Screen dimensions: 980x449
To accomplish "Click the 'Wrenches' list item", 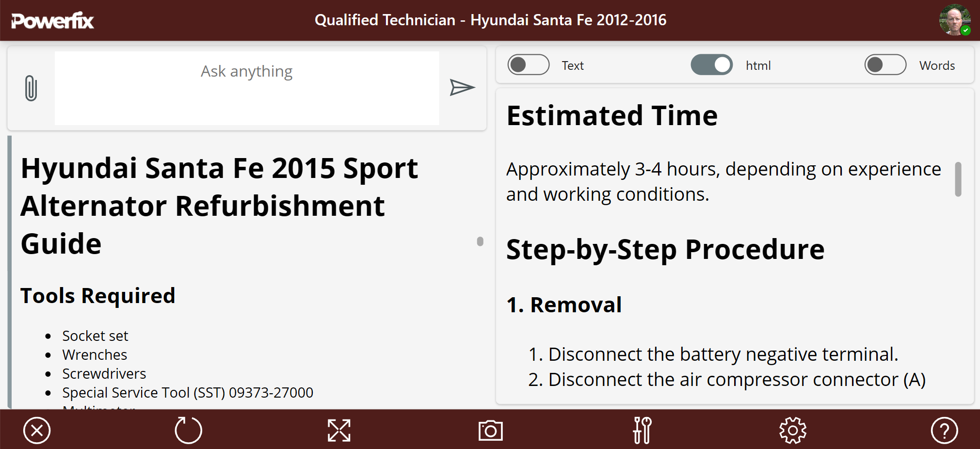I will coord(95,355).
